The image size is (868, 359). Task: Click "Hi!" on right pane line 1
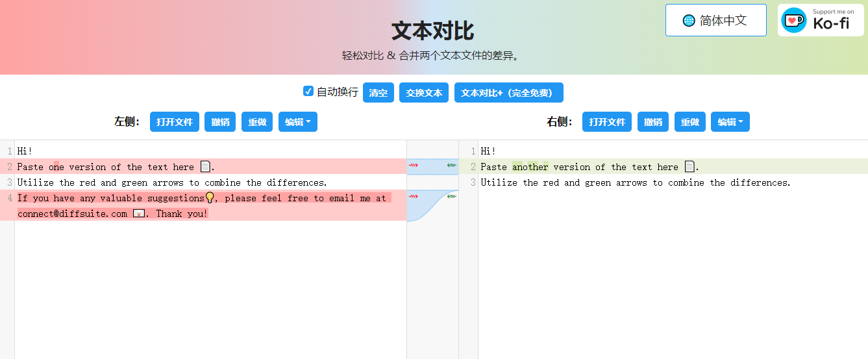tap(489, 151)
